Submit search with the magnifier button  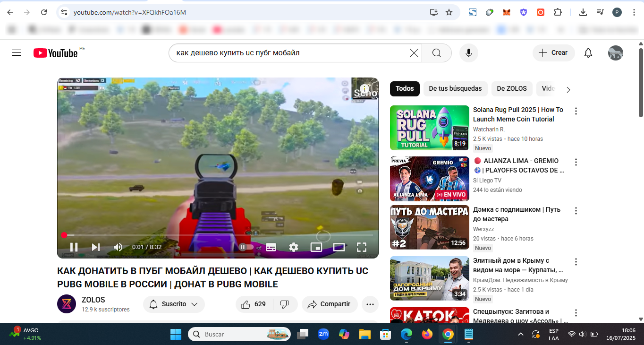pyautogui.click(x=437, y=53)
